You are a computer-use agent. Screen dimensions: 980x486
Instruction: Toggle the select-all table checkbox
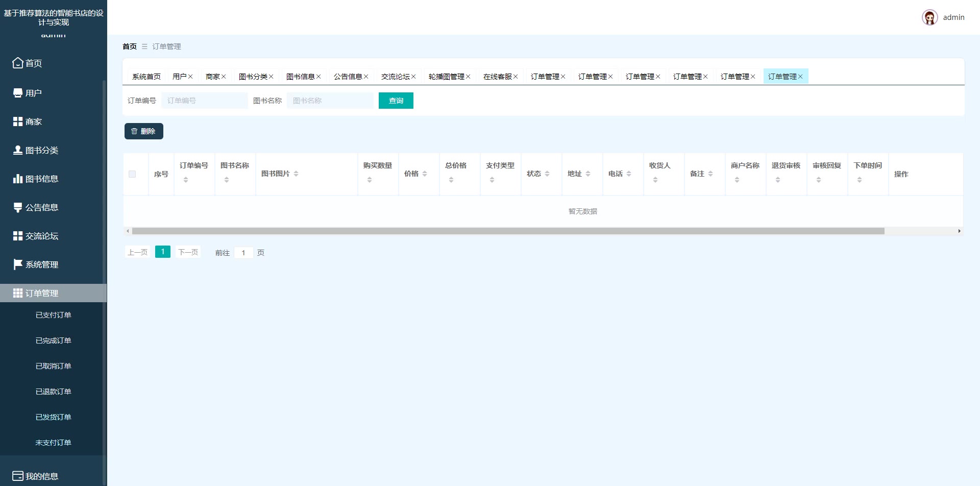(132, 174)
